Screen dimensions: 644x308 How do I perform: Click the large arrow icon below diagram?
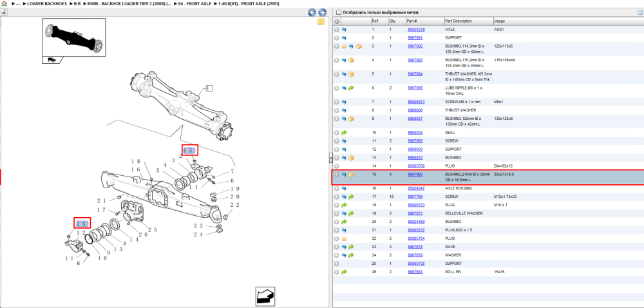point(265,296)
